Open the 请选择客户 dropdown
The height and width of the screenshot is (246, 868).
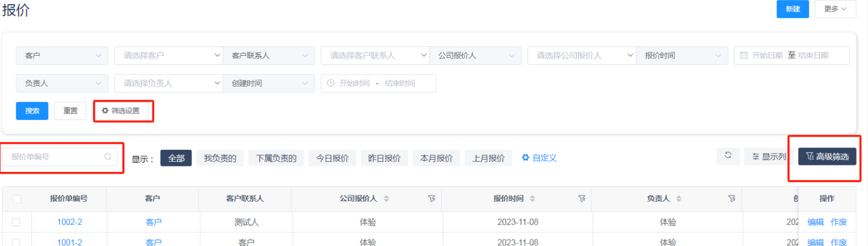coord(168,56)
